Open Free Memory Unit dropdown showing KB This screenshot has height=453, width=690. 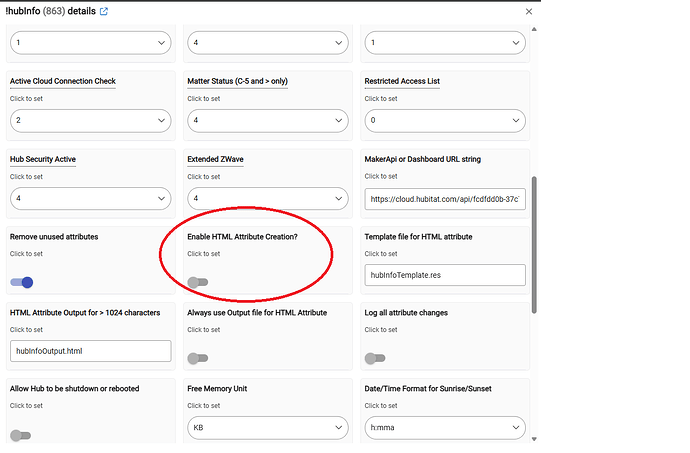tap(268, 427)
